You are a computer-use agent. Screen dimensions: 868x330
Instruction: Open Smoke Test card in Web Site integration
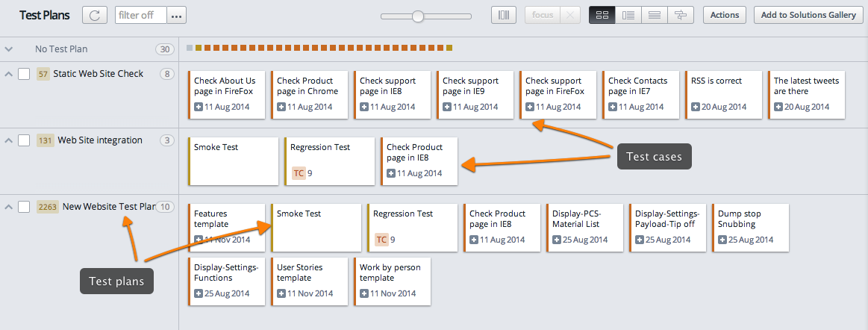click(x=233, y=161)
